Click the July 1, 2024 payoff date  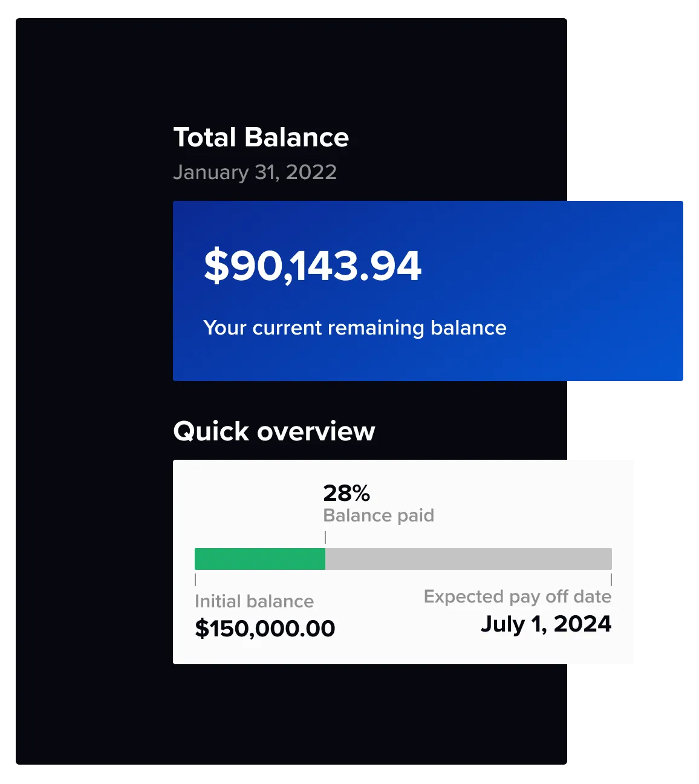tap(546, 624)
